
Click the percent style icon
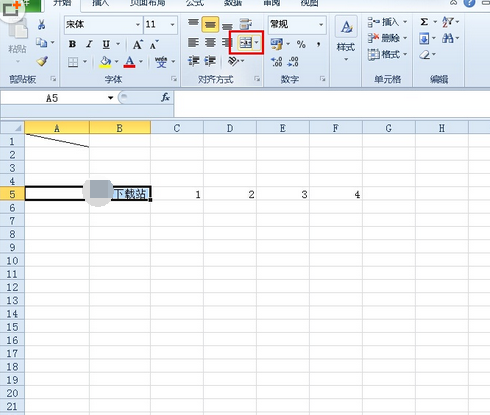pos(301,44)
